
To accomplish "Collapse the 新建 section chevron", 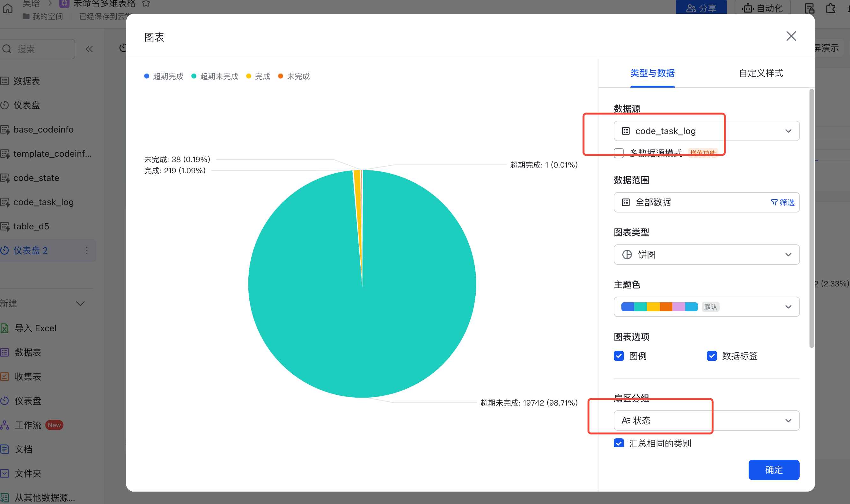I will click(x=80, y=303).
